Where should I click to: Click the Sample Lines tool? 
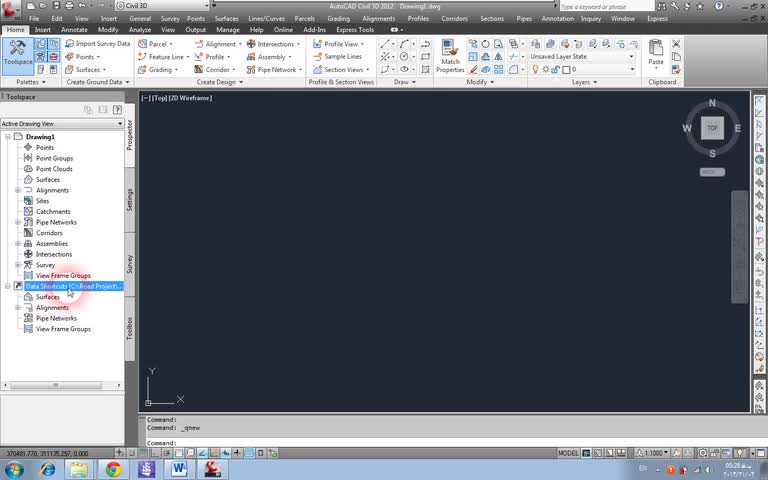coord(338,57)
